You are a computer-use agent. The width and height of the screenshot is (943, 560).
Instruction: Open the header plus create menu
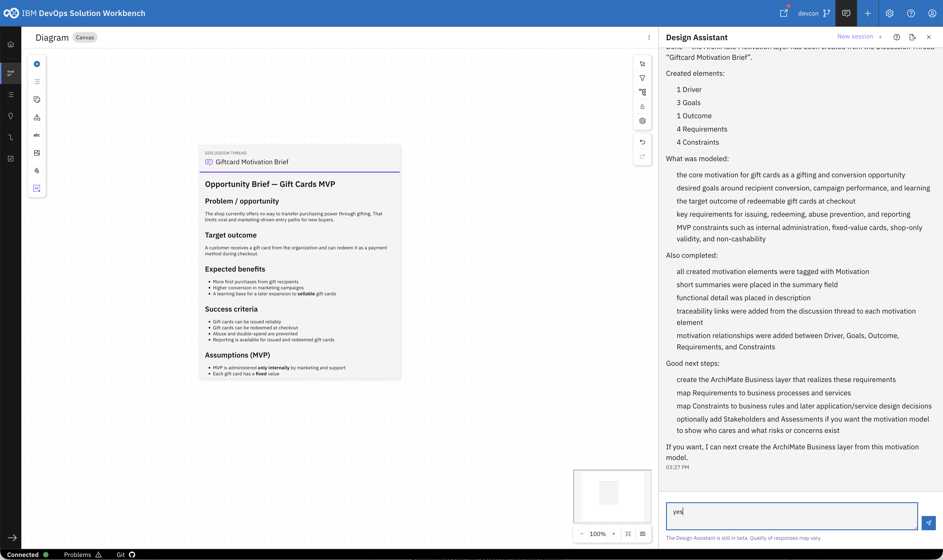867,13
